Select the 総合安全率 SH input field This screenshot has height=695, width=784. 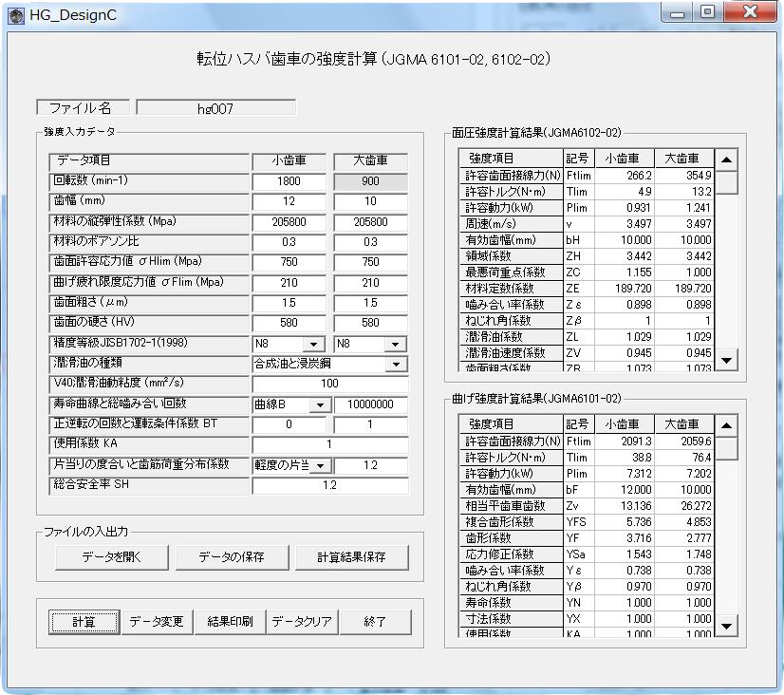(329, 485)
